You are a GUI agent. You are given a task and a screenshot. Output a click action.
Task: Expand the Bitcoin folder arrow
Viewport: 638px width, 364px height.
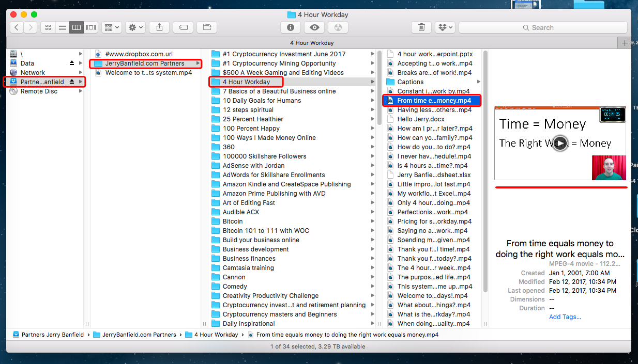click(x=373, y=221)
